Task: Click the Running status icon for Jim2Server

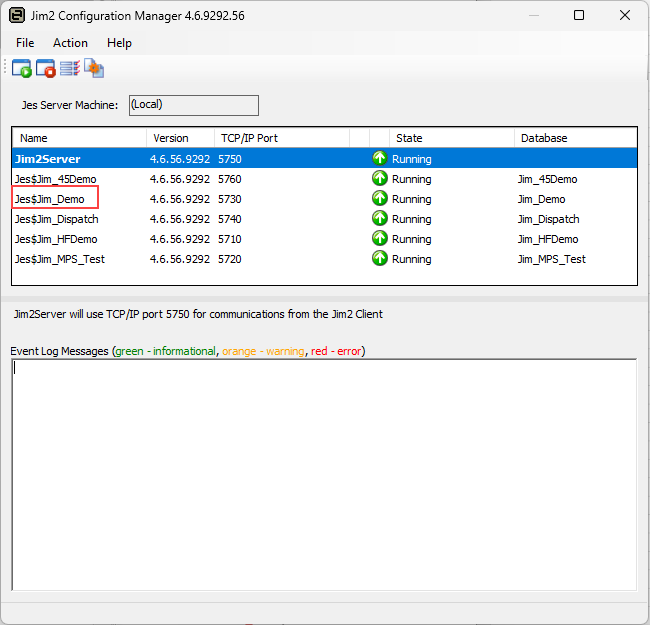Action: [379, 159]
